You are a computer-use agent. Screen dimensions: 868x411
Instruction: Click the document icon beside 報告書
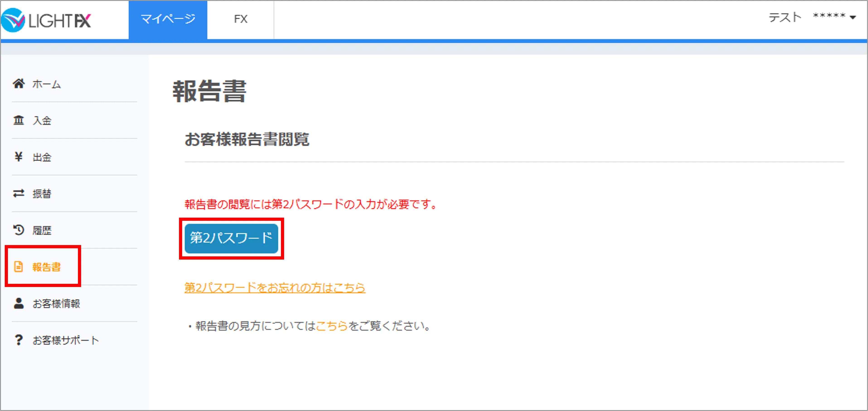(19, 267)
